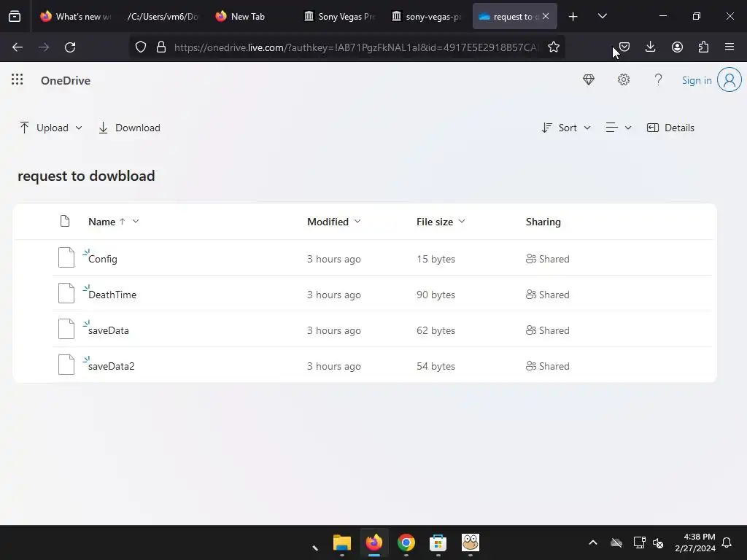The image size is (747, 560).
Task: Open the view layout options dropdown
Action: tap(619, 128)
